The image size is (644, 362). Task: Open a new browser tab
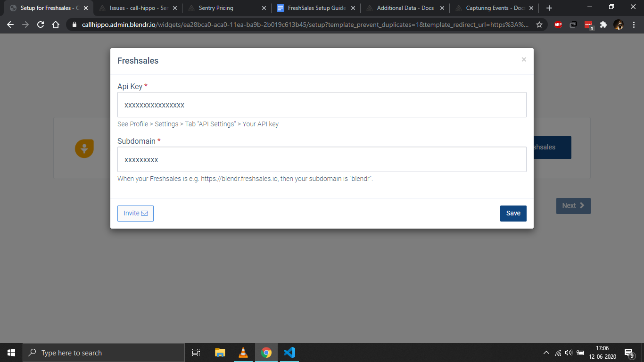click(549, 8)
